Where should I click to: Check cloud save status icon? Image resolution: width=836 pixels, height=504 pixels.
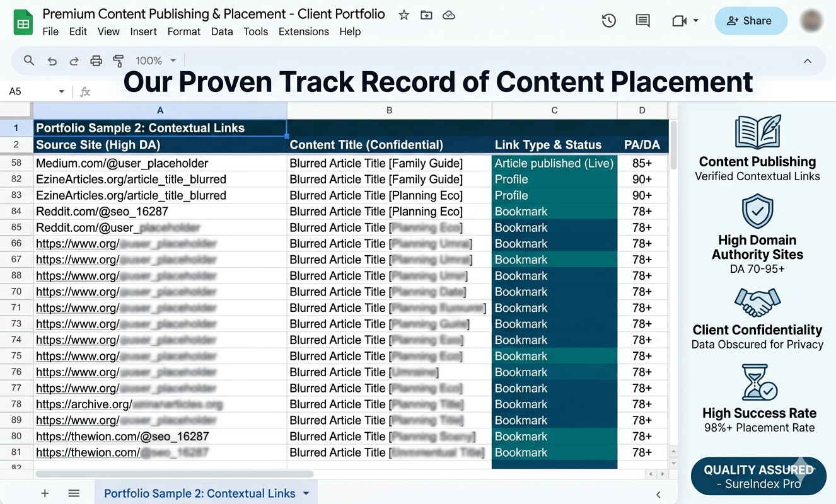448,14
